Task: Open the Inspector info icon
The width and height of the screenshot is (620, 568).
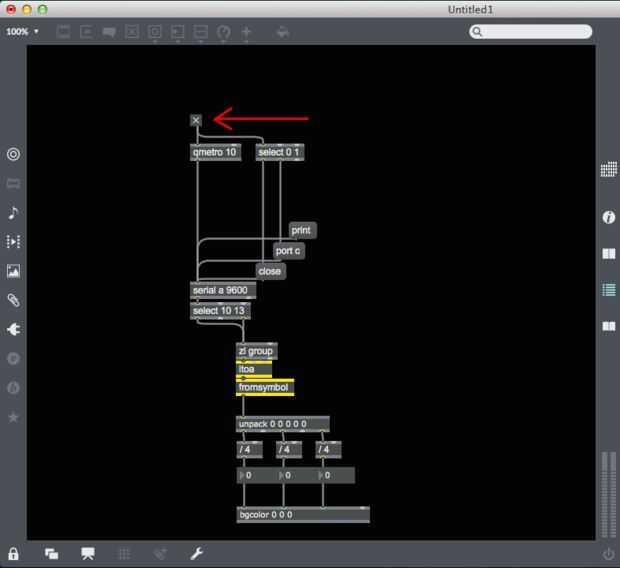Action: [x=609, y=217]
